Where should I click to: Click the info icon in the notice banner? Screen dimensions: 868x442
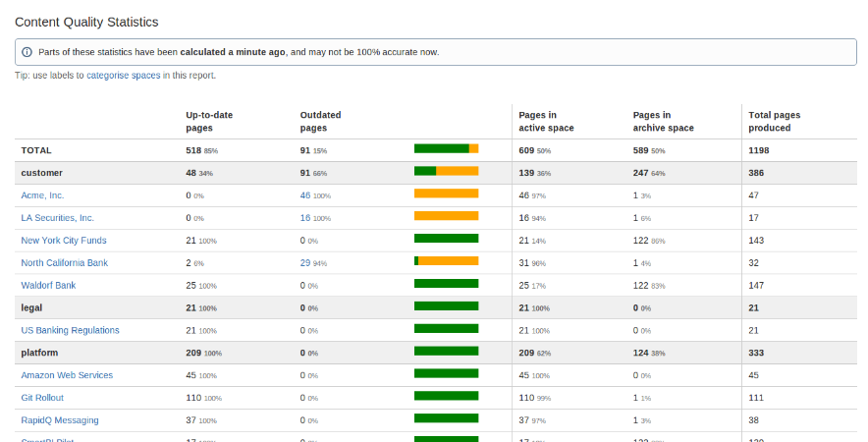pyautogui.click(x=27, y=52)
